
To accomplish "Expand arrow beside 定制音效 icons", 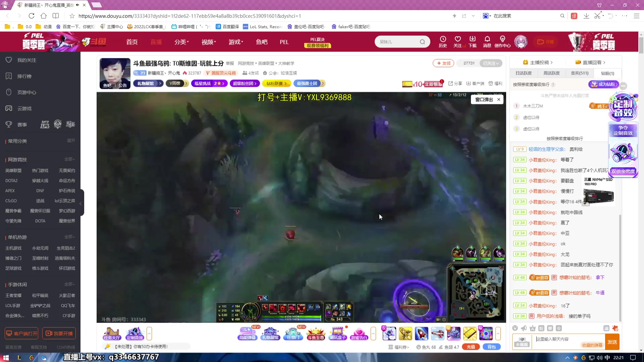I will [x=149, y=334].
